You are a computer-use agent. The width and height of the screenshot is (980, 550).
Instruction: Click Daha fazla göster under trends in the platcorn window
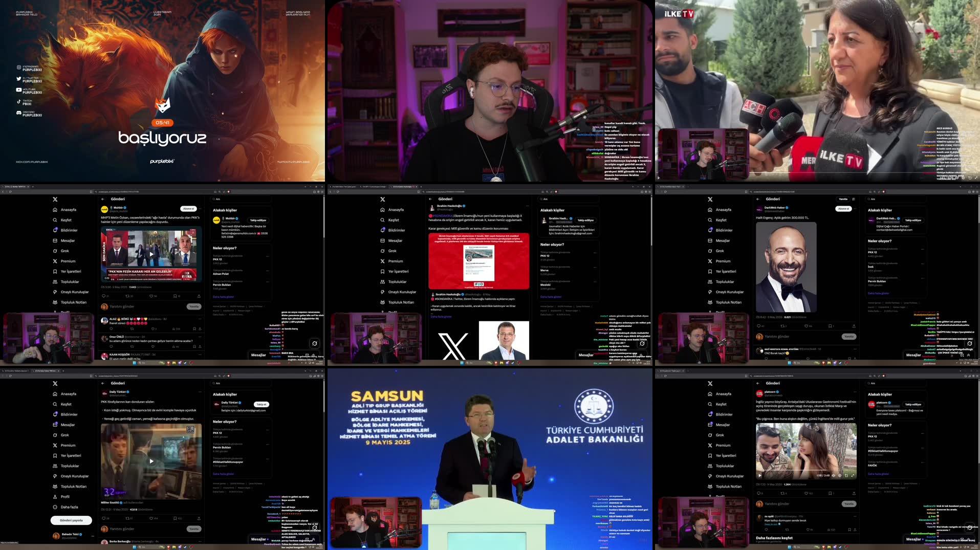(878, 474)
